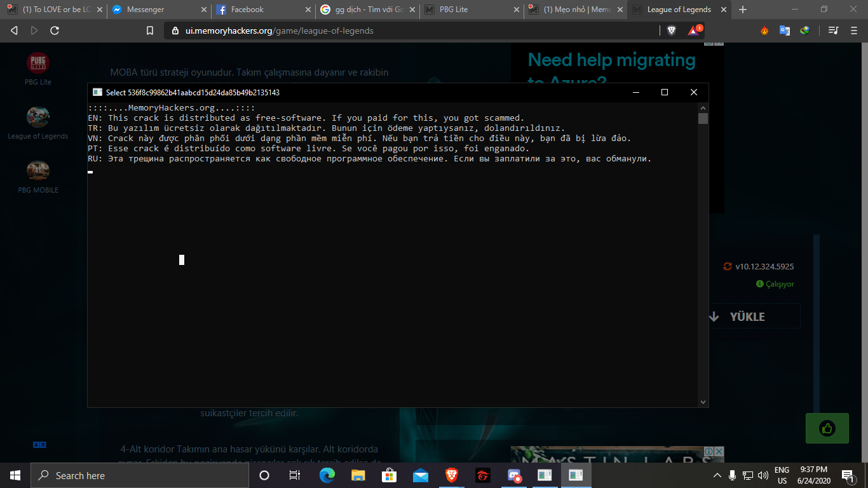
Task: Click console scrollbar down arrow
Action: 703,402
